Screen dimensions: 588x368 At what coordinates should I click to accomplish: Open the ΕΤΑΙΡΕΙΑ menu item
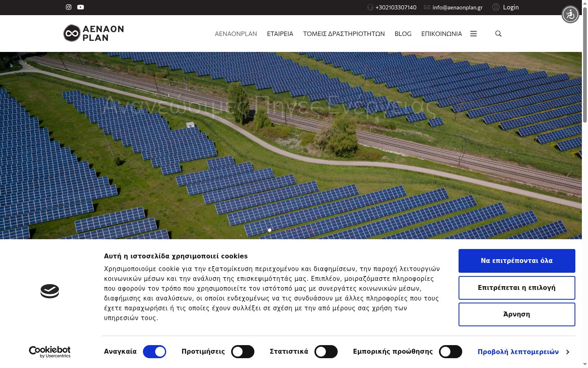point(280,34)
